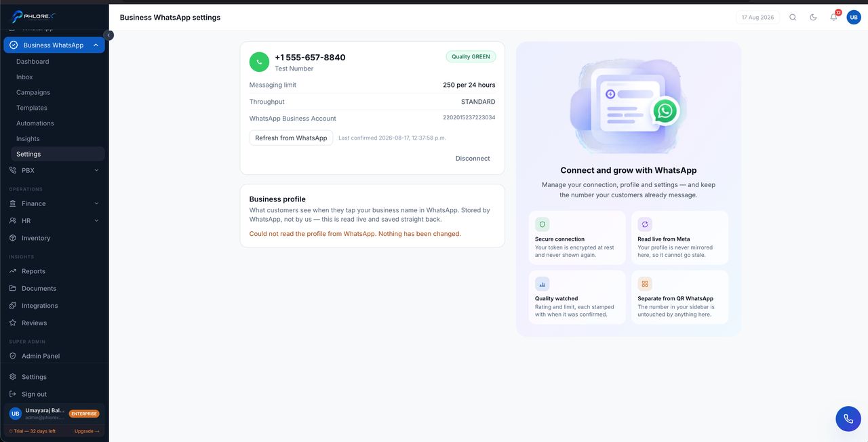This screenshot has height=442, width=868.
Task: Click the 17 Aug 2026 date chip
Action: [757, 18]
